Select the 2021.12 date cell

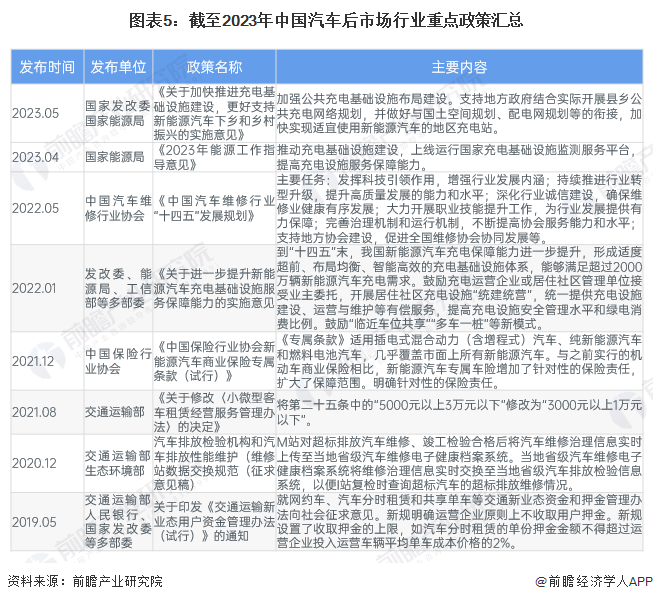[x=47, y=361]
